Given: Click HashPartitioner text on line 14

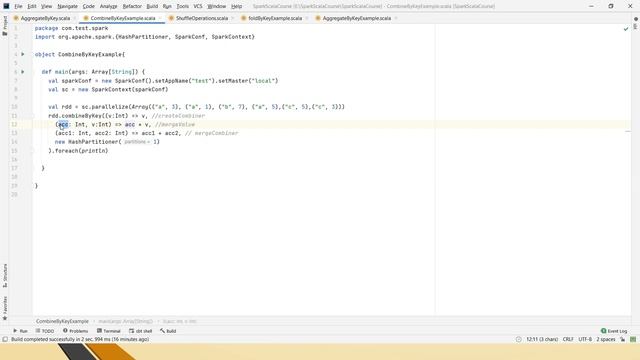Looking at the screenshot, I should tap(94, 142).
